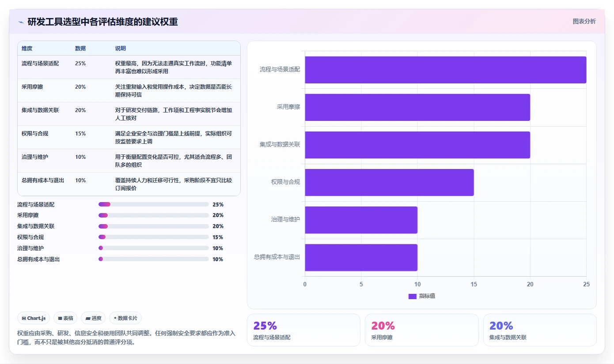Click the 总拥有成本与退出 chart bar
614x364 pixels.
[361, 257]
